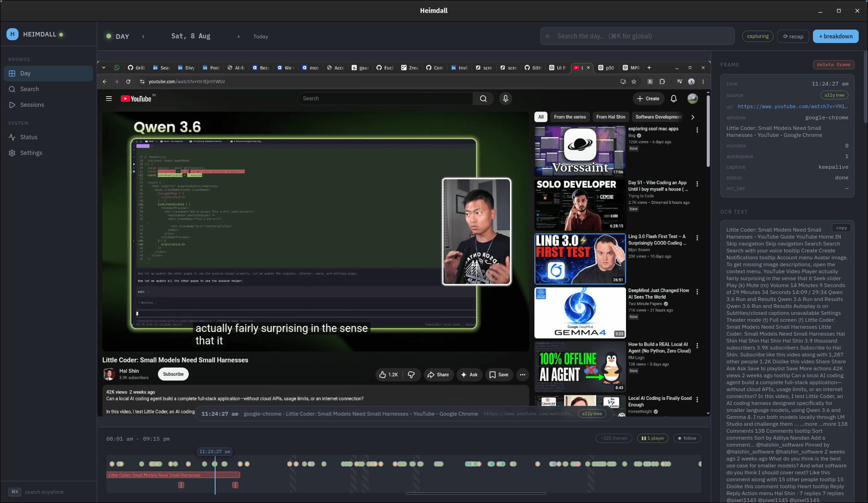Show more filter chips with right chevron
The height and width of the screenshot is (503, 868).
[692, 117]
